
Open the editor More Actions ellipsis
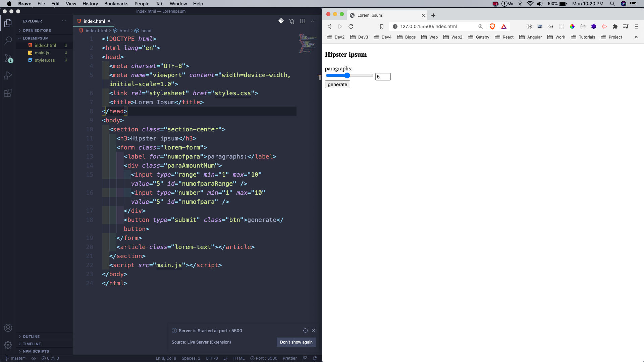pos(313,21)
